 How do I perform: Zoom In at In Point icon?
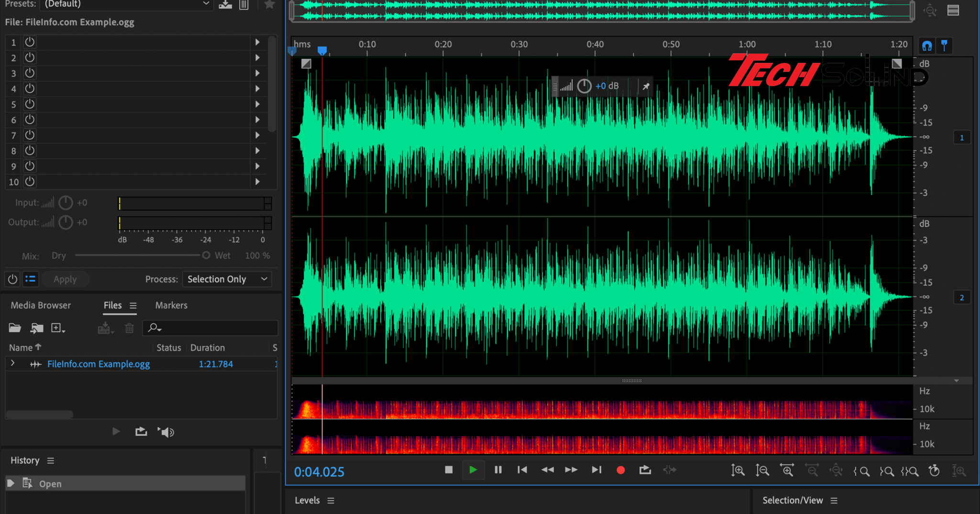pos(861,471)
